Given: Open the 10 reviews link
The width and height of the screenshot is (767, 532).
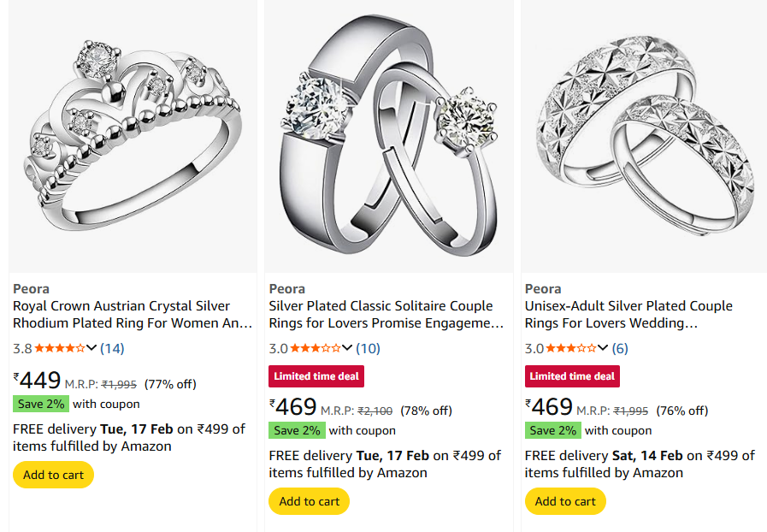Looking at the screenshot, I should [x=368, y=348].
